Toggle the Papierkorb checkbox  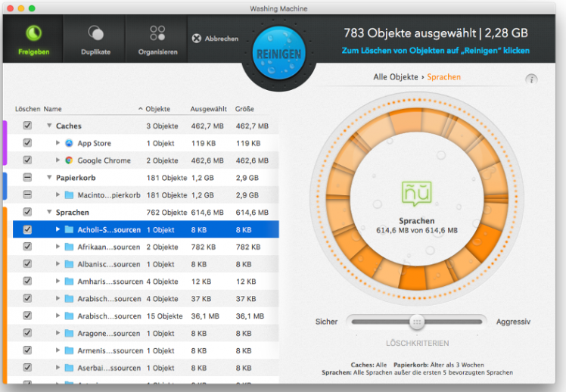(x=27, y=178)
